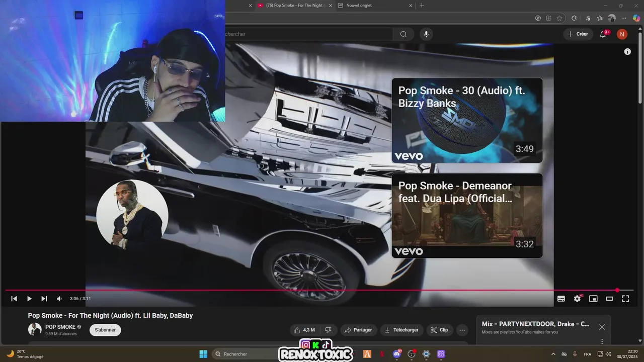Open suggested video Pop Smoke - 30
Screen dimensions: 644x362
[467, 121]
